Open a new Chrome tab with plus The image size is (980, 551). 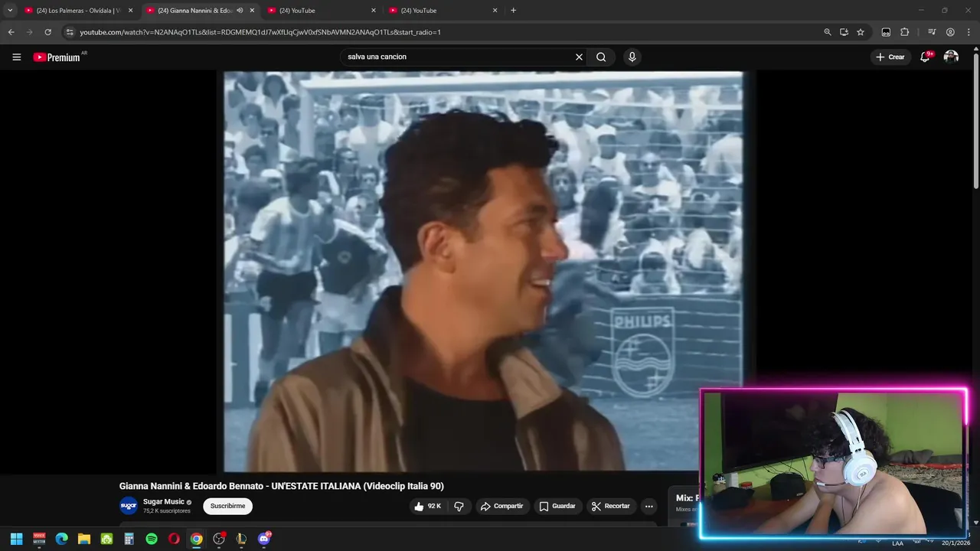click(x=513, y=11)
